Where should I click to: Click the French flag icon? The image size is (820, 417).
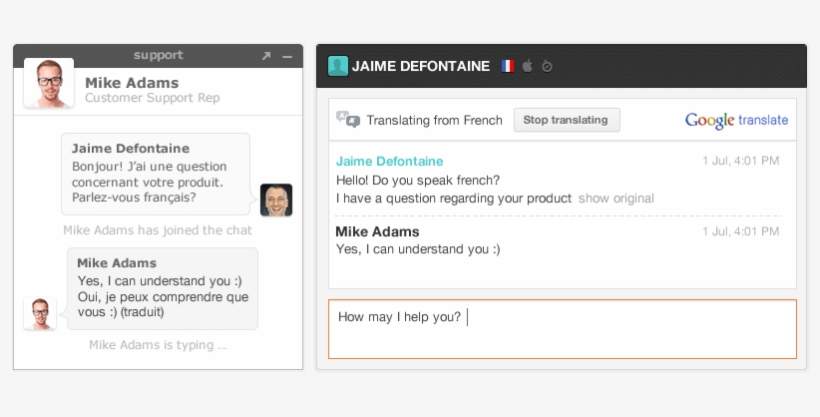[x=507, y=66]
